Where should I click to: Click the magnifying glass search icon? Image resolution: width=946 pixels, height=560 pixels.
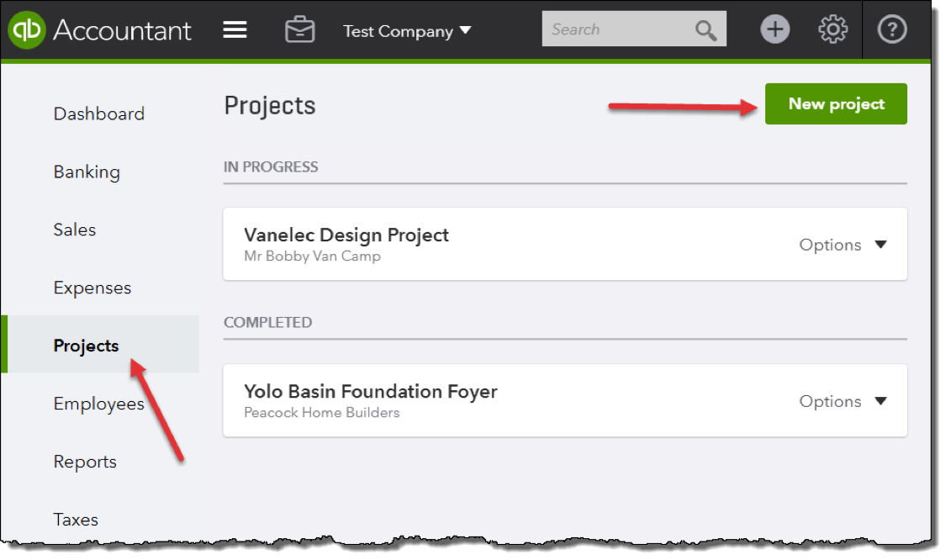(x=706, y=30)
